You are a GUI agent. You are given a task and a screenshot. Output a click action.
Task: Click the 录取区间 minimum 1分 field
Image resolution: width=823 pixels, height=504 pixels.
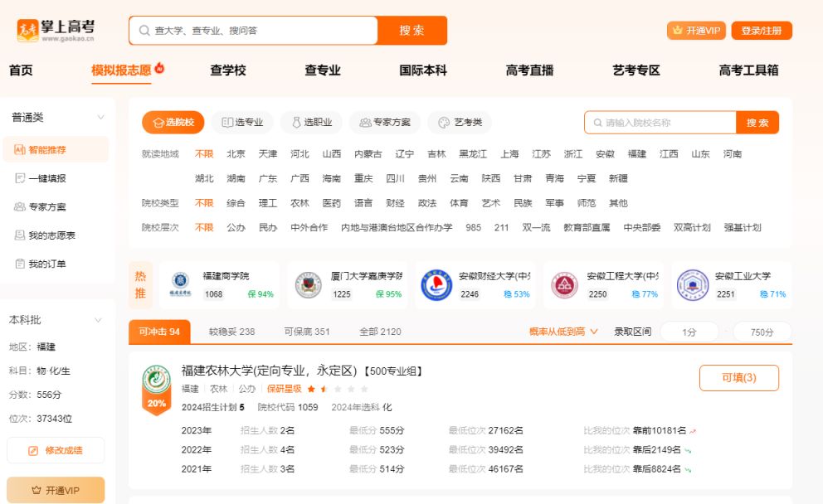[x=689, y=332]
